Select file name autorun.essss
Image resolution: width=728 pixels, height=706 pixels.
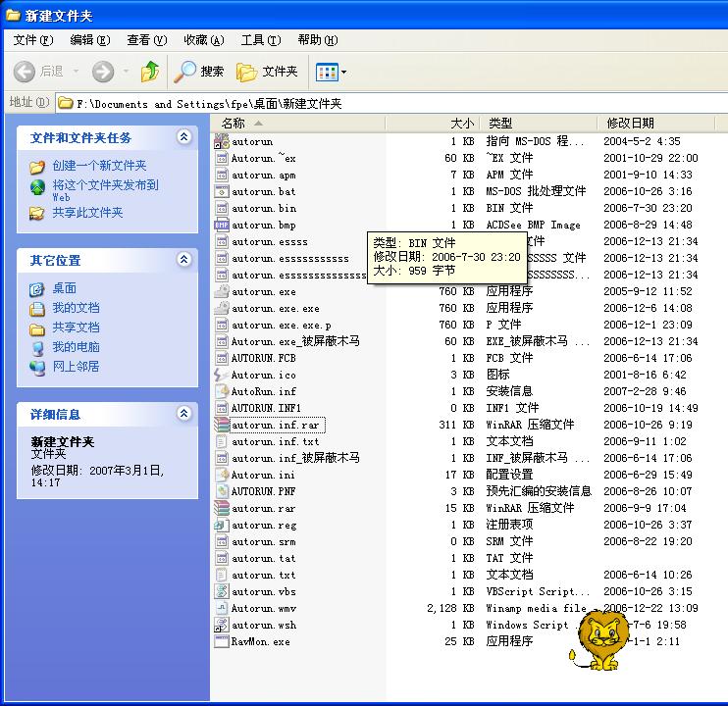(x=269, y=242)
